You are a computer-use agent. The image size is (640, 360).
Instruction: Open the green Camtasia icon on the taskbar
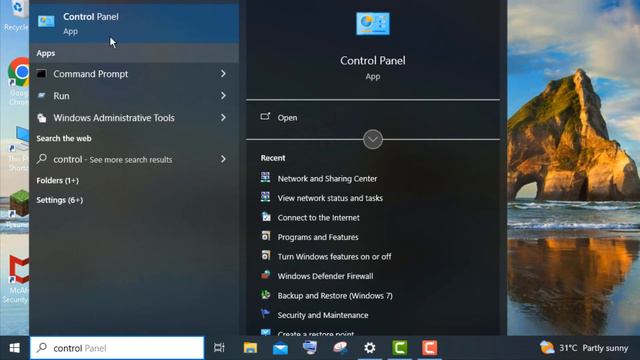point(400,348)
